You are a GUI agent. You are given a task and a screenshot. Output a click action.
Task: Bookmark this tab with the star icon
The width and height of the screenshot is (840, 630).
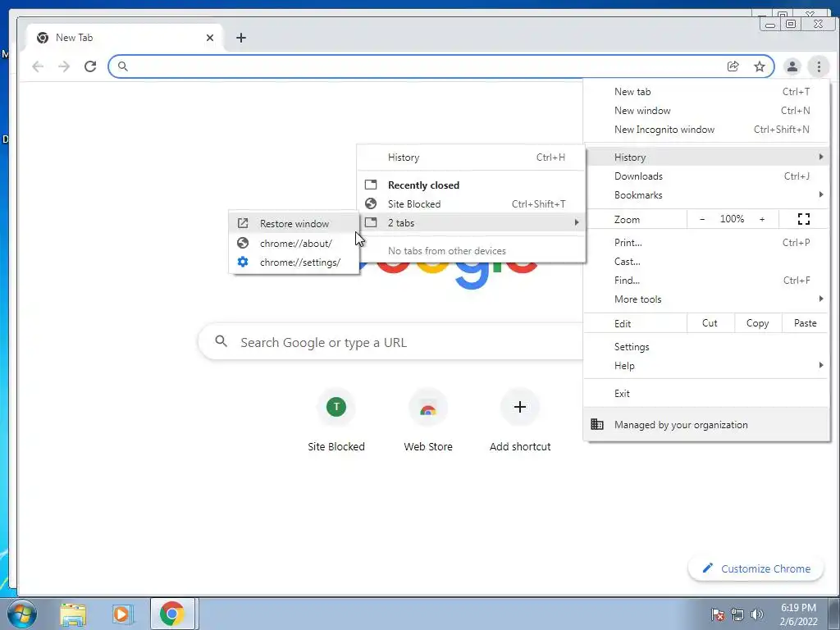759,66
